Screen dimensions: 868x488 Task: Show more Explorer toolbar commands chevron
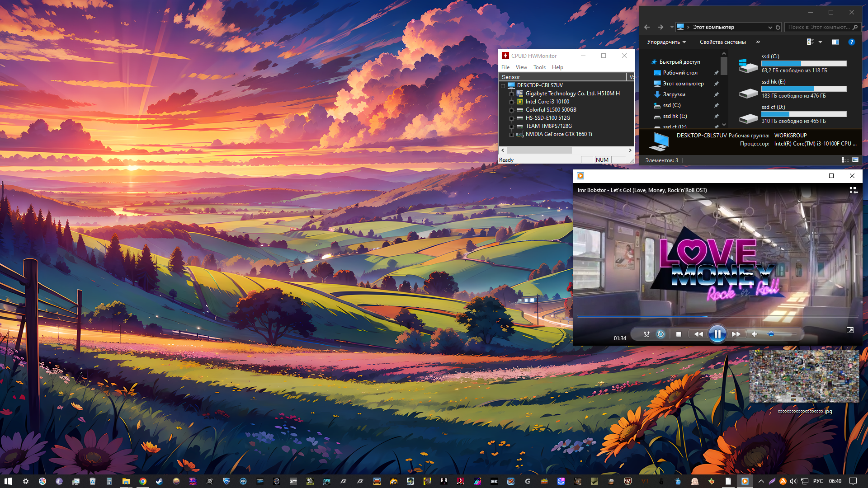tap(758, 42)
